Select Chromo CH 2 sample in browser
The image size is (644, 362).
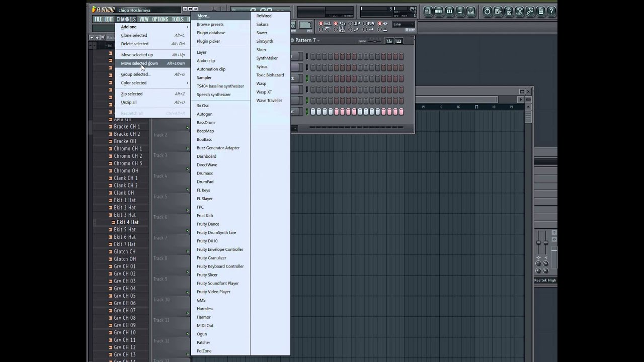pyautogui.click(x=128, y=156)
